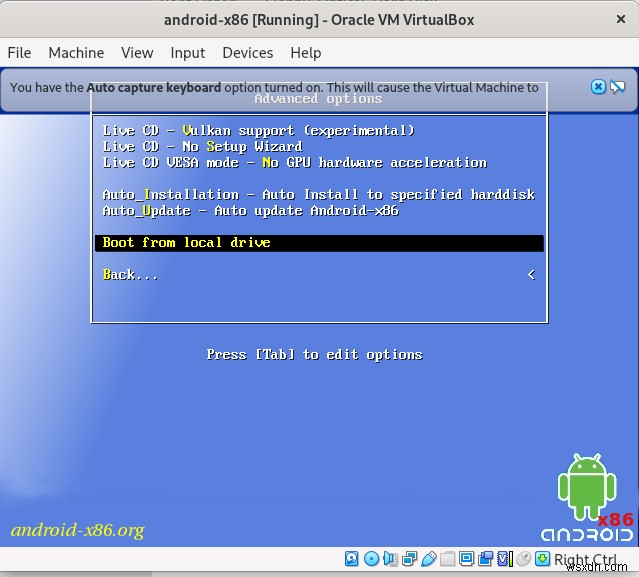Open the View menu
This screenshot has height=577, width=639.
(137, 53)
